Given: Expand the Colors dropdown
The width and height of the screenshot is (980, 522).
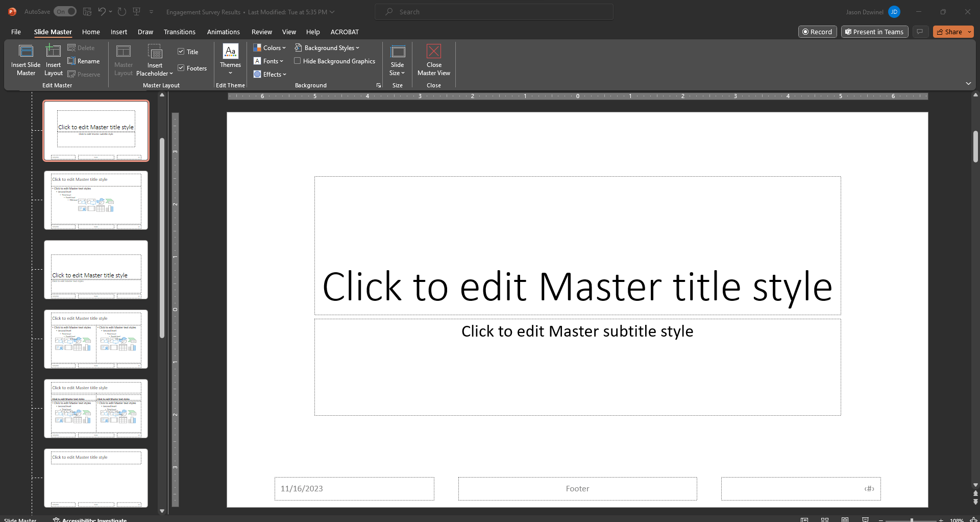Looking at the screenshot, I should point(269,48).
